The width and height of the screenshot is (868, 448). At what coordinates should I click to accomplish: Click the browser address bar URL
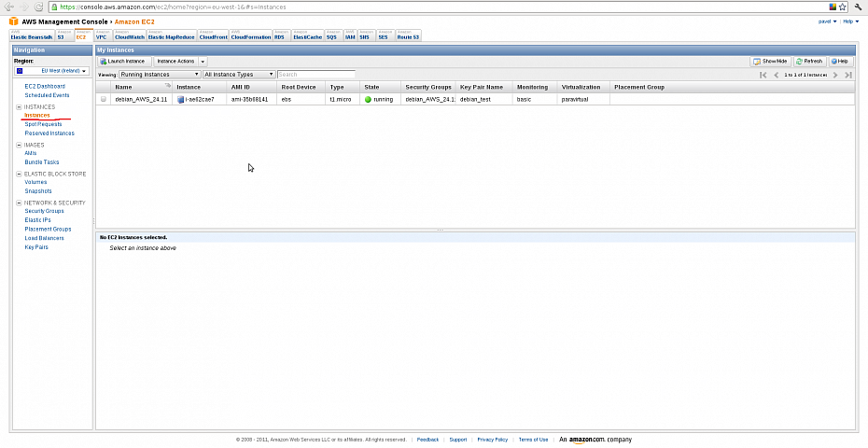[x=174, y=7]
